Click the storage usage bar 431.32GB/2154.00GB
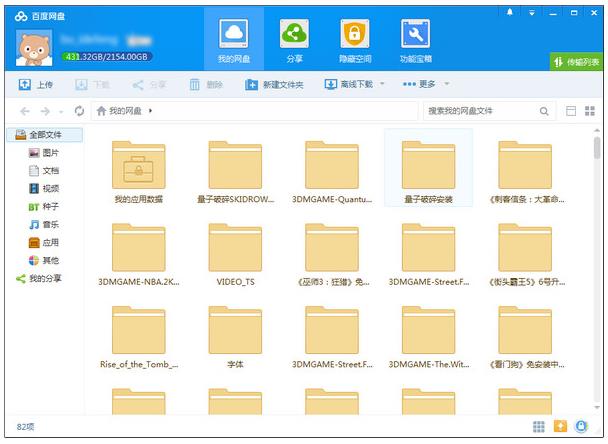The width and height of the screenshot is (608, 444). (107, 57)
